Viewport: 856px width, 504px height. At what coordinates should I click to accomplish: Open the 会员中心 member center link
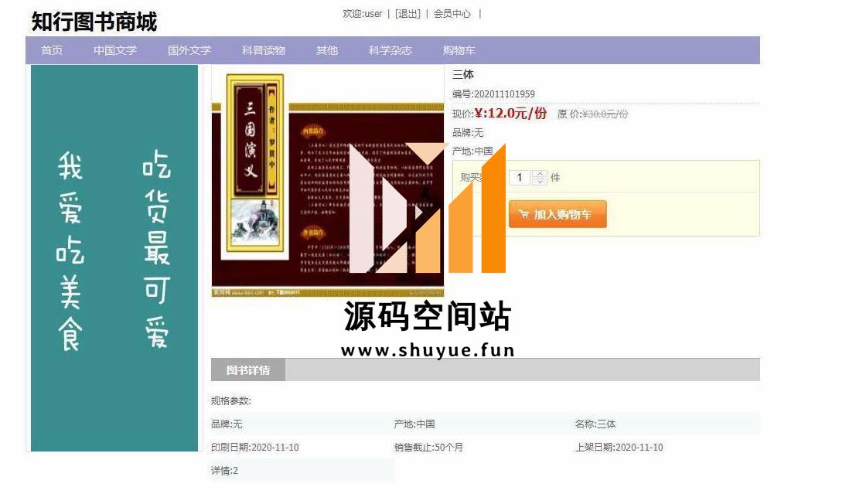[452, 14]
